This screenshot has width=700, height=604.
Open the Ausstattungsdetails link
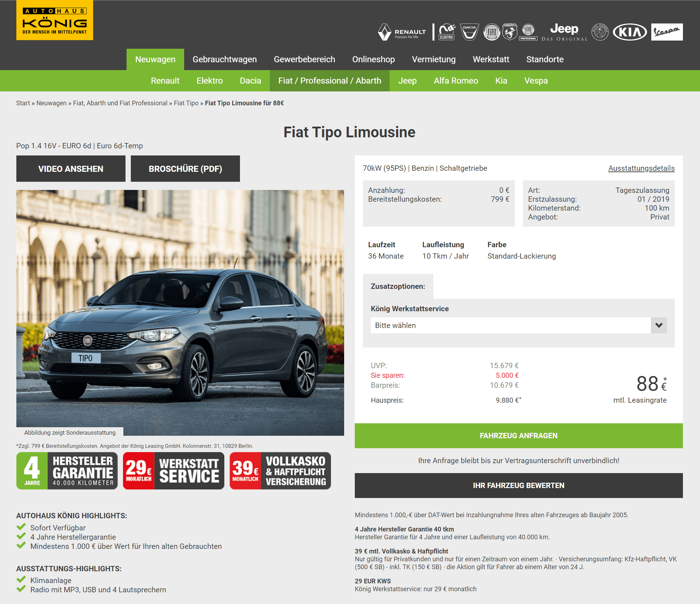click(641, 168)
